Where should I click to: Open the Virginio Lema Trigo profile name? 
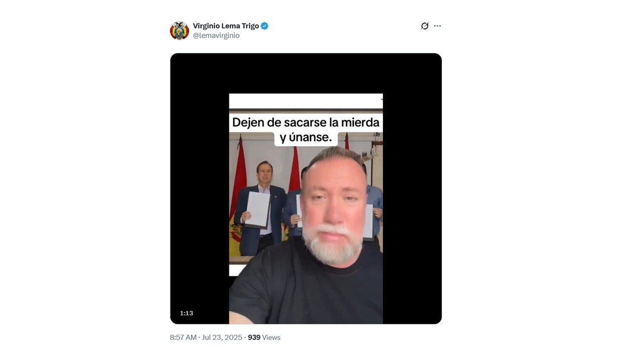pyautogui.click(x=226, y=26)
